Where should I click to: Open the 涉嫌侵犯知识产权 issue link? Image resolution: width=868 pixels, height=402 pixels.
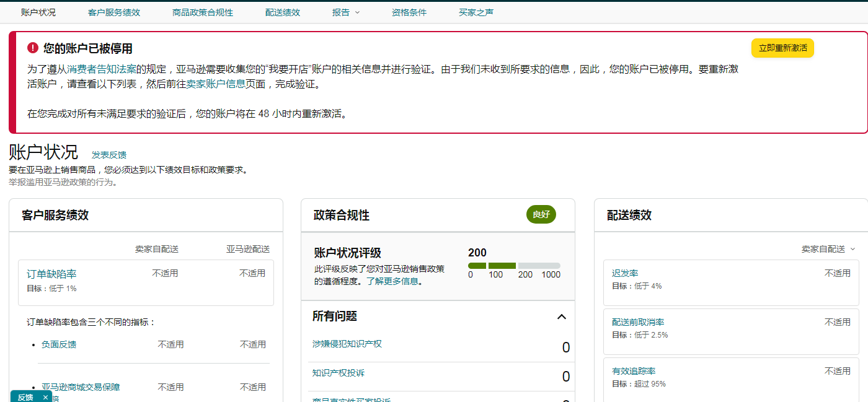pyautogui.click(x=347, y=343)
